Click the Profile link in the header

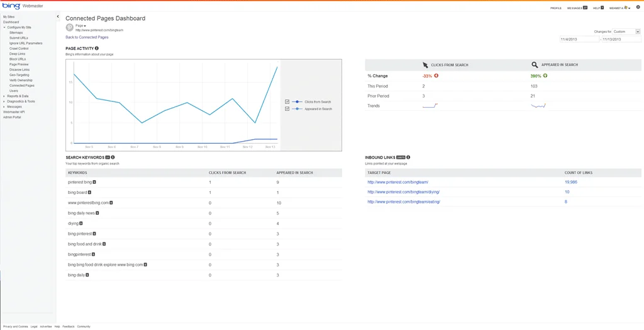tap(556, 8)
